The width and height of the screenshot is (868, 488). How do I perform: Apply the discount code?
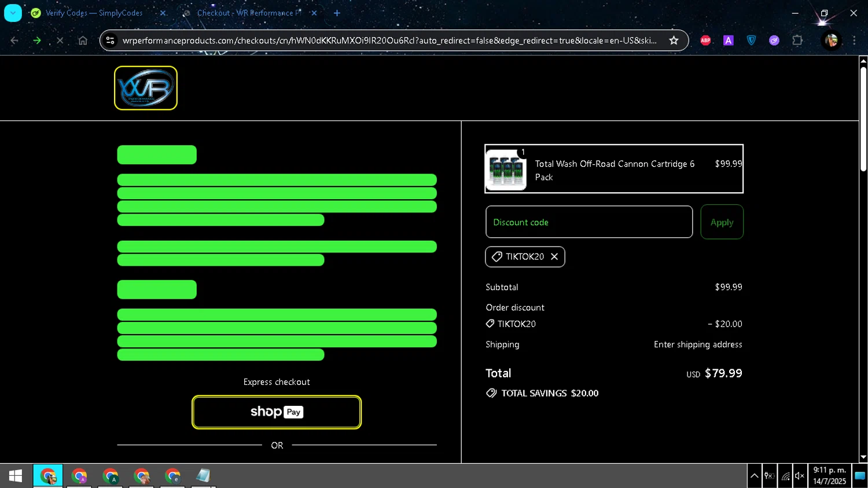(722, 222)
